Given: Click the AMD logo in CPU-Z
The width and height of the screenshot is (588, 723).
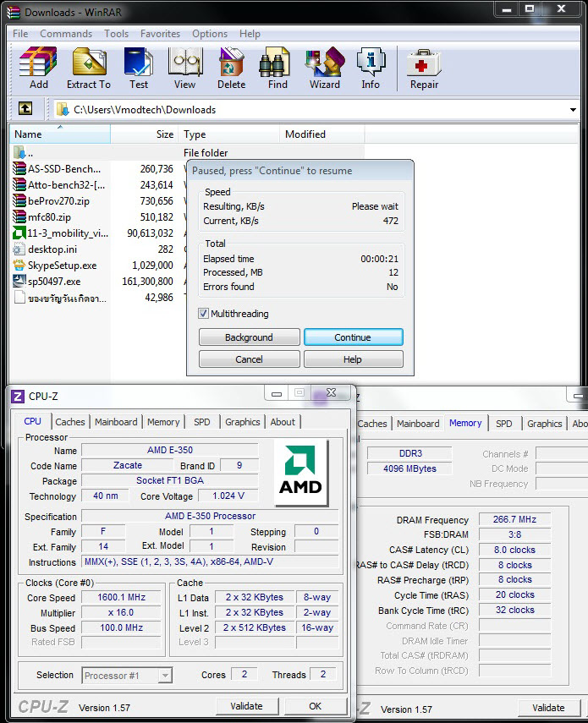Looking at the screenshot, I should (x=300, y=473).
